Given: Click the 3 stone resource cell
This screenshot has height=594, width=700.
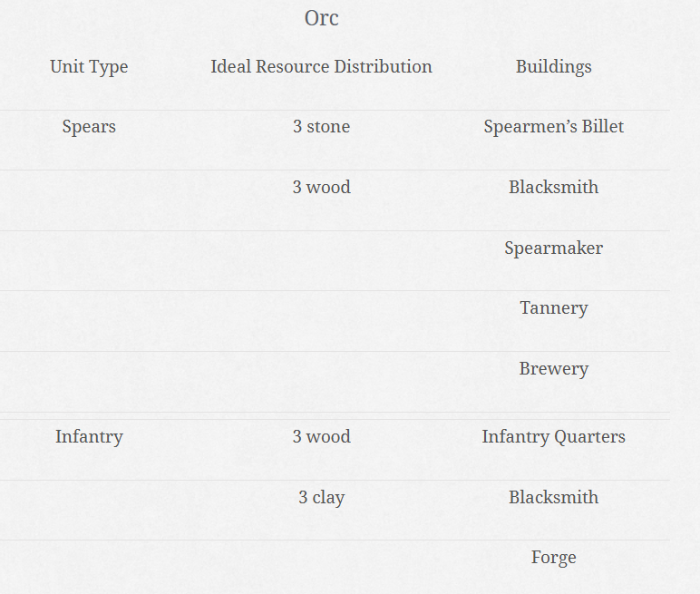Looking at the screenshot, I should 321,127.
